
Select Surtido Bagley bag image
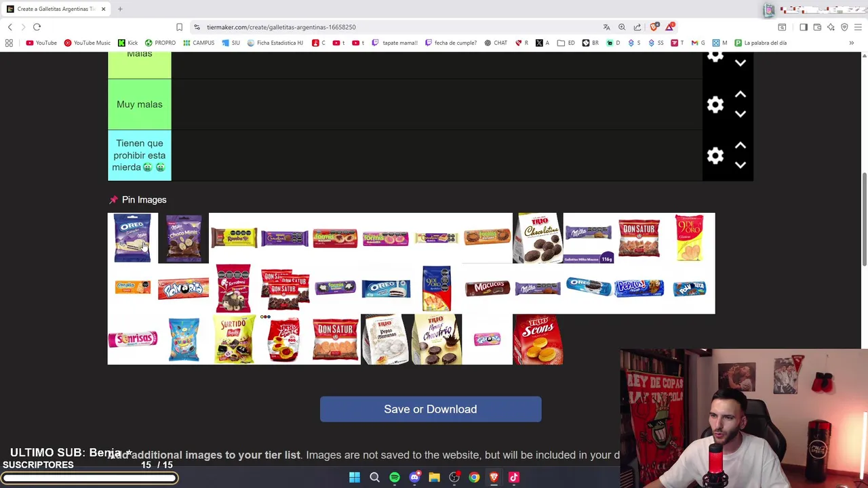coord(234,339)
